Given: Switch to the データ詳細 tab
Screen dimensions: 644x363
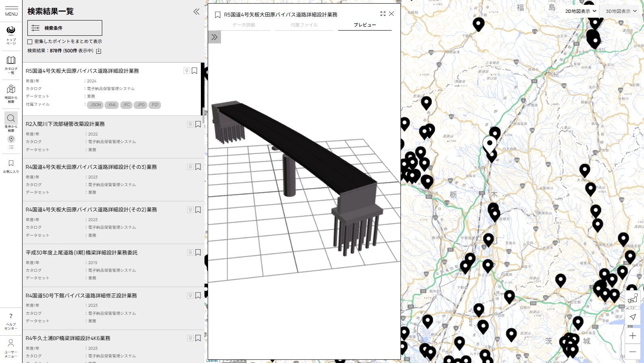Looking at the screenshot, I should [x=244, y=25].
